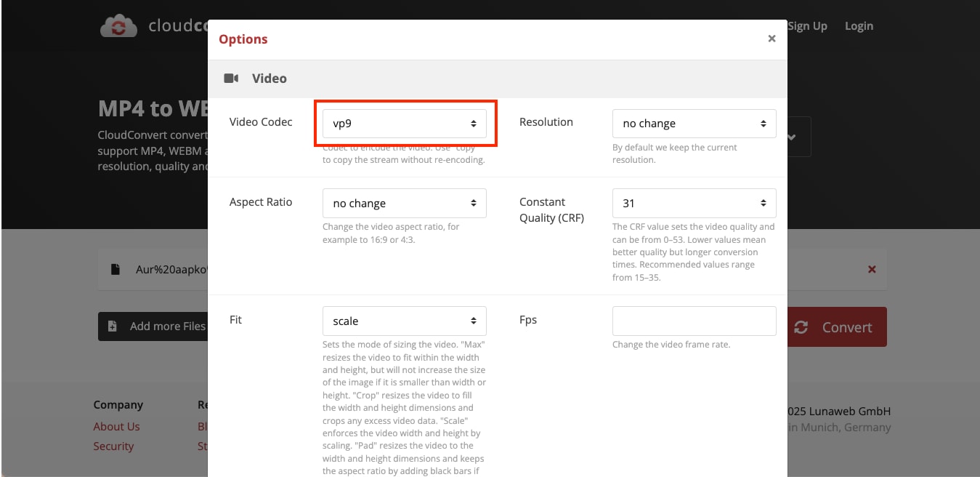Click the document icon on Add more Files
Image resolution: width=980 pixels, height=477 pixels.
[112, 326]
